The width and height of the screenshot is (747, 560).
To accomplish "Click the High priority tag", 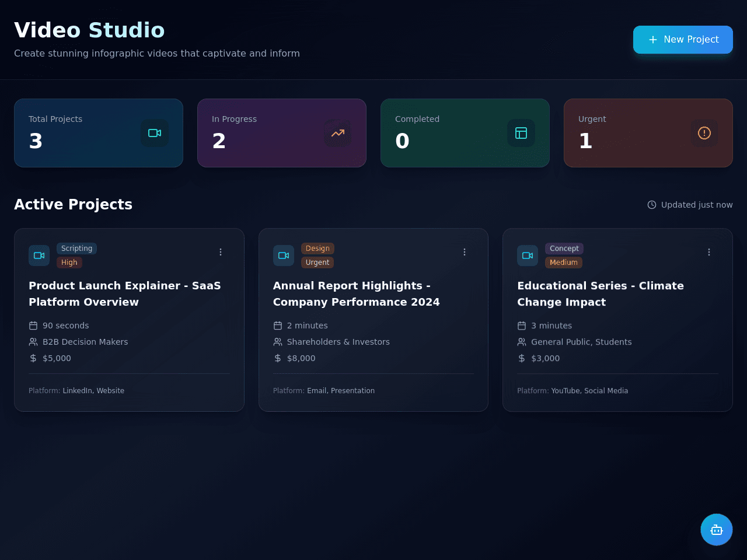I will click(69, 262).
